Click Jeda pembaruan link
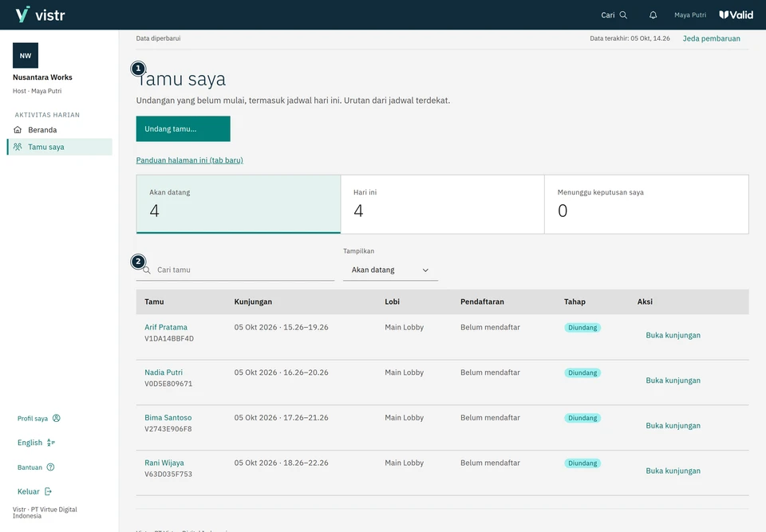 pyautogui.click(x=711, y=38)
